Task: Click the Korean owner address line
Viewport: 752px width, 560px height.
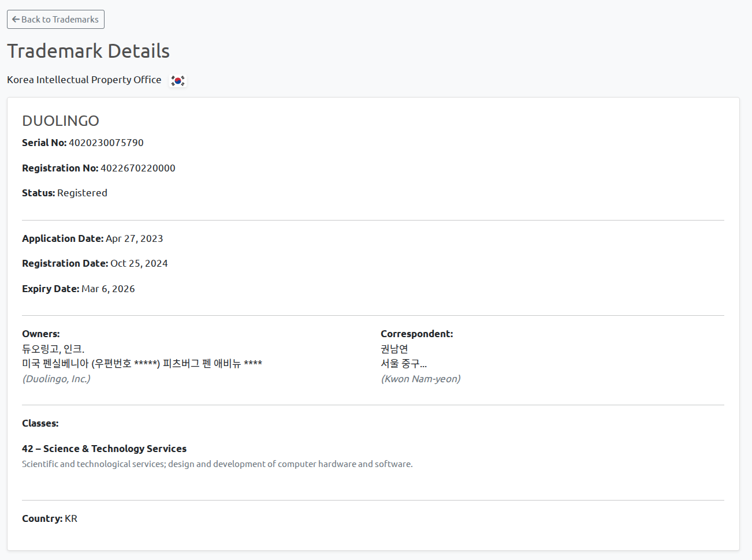Action: [142, 363]
